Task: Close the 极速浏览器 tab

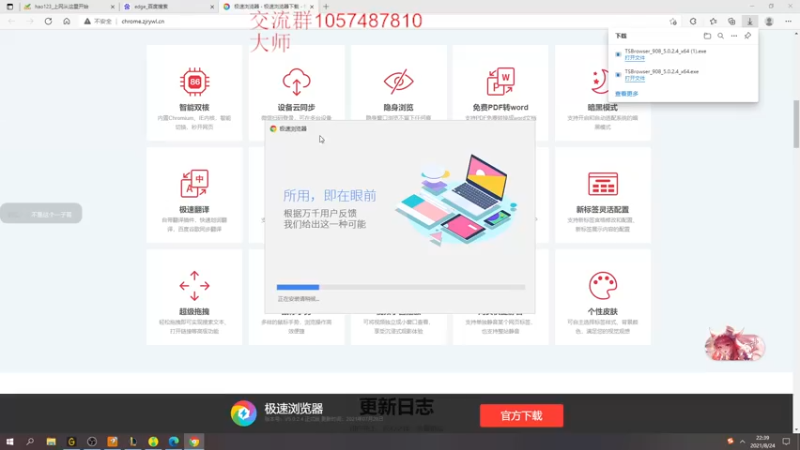Action: pos(312,7)
